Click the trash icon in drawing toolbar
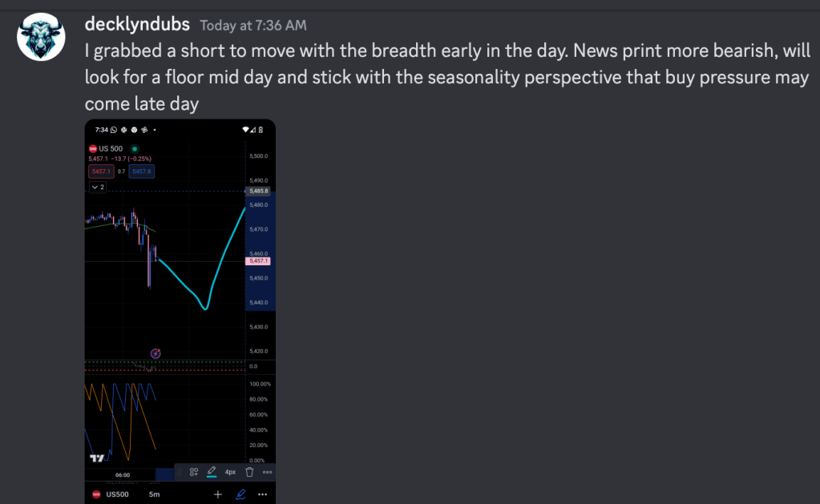820x504 pixels. 249,472
